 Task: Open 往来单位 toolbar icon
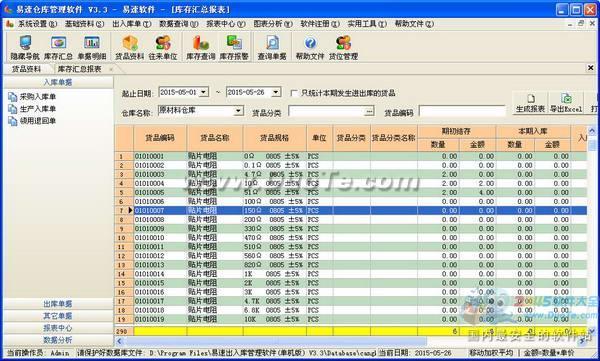tap(163, 47)
